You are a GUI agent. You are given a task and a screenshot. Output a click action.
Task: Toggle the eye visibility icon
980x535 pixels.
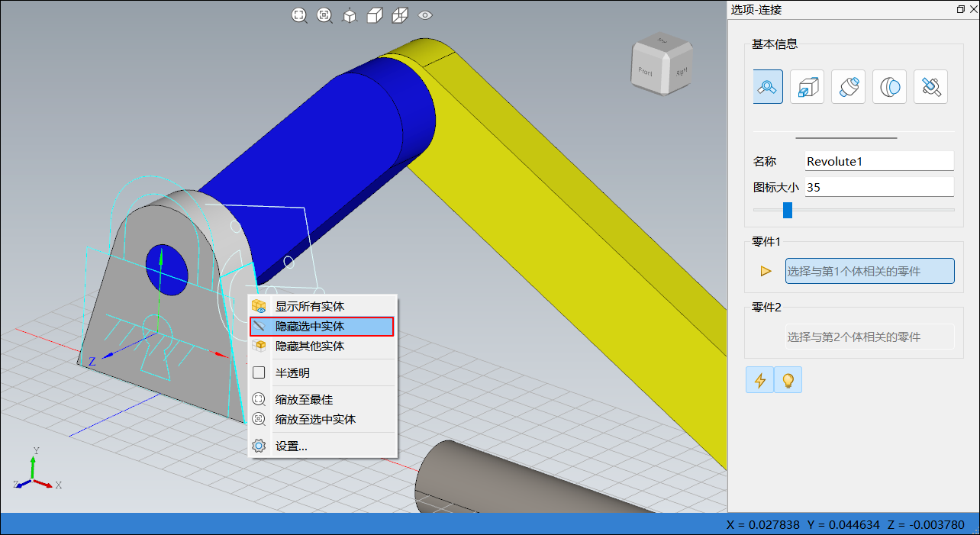[425, 15]
